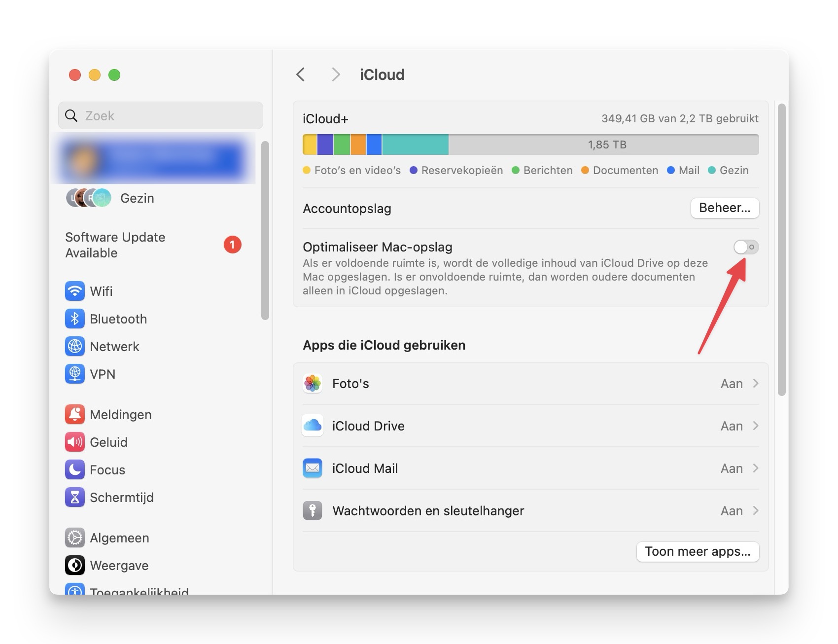Screen dimensions: 838x644
Task: Click Foto's Aan status
Action: click(732, 383)
